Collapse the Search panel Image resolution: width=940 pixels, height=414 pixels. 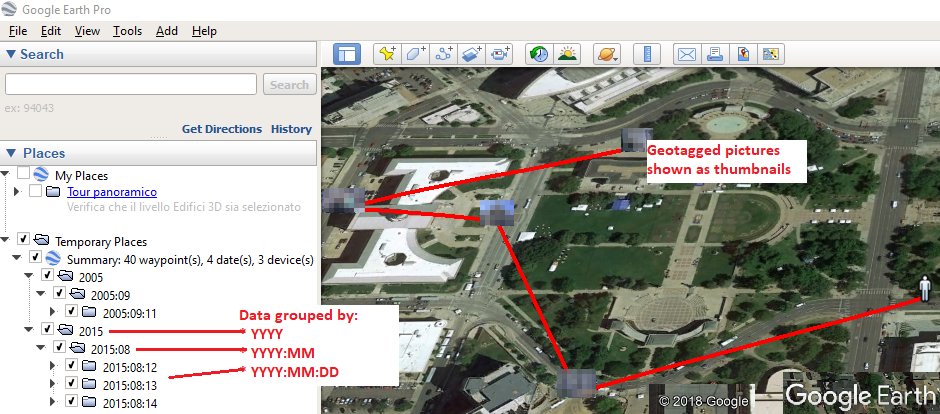click(10, 54)
